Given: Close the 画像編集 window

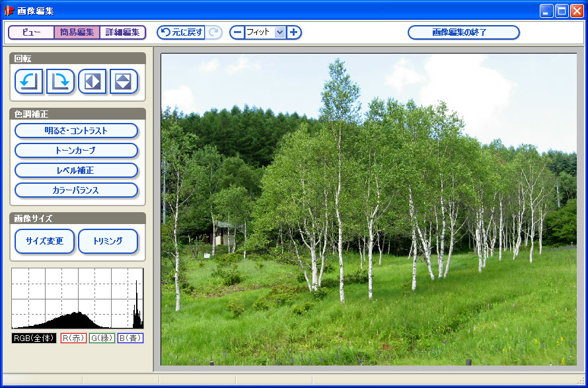Looking at the screenshot, I should pyautogui.click(x=577, y=11).
